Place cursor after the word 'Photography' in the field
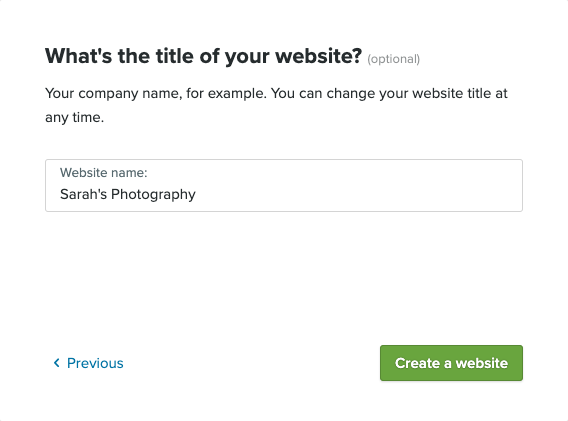 click(197, 195)
